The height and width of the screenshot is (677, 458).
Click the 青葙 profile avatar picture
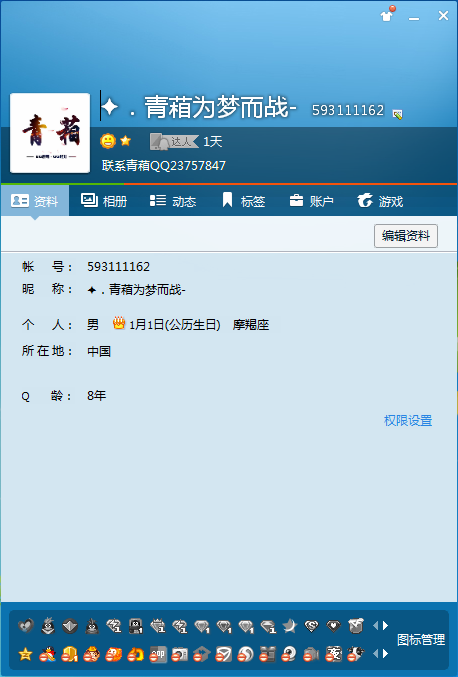click(50, 133)
